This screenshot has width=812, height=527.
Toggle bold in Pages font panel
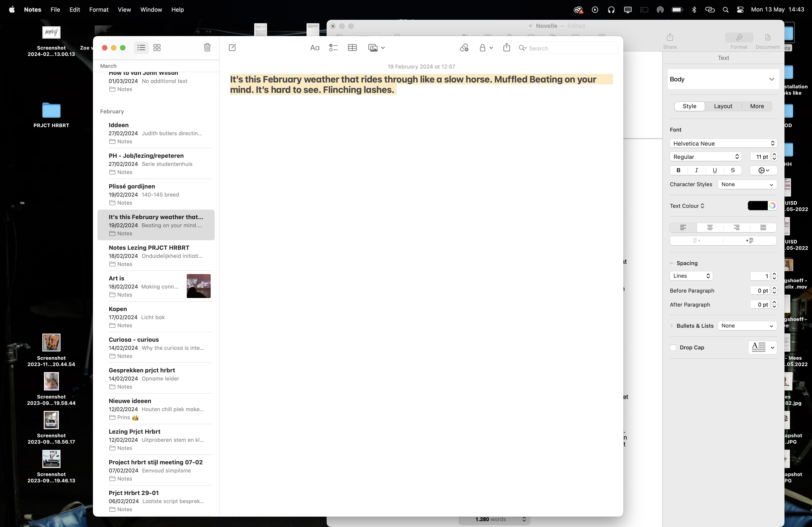(678, 170)
